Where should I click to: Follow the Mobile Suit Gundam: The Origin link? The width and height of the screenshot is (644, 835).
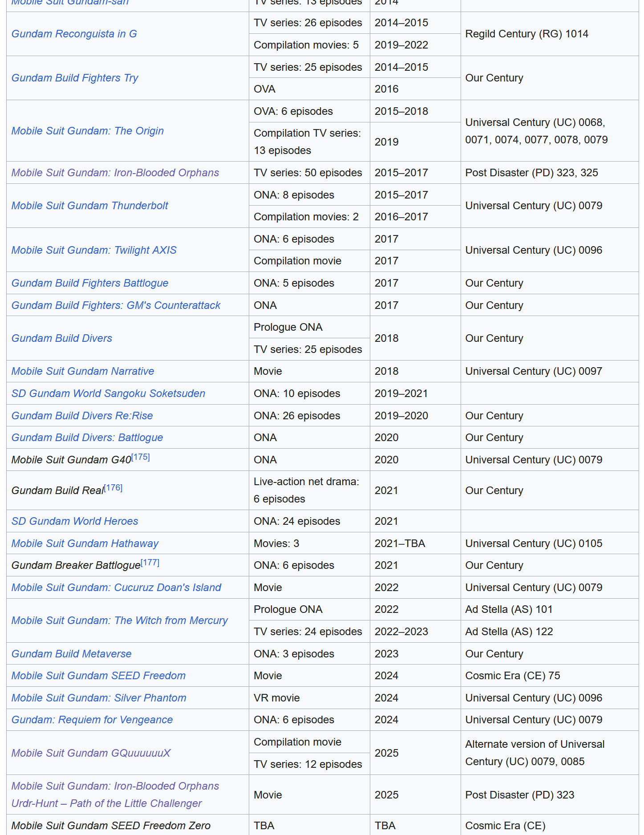point(88,131)
